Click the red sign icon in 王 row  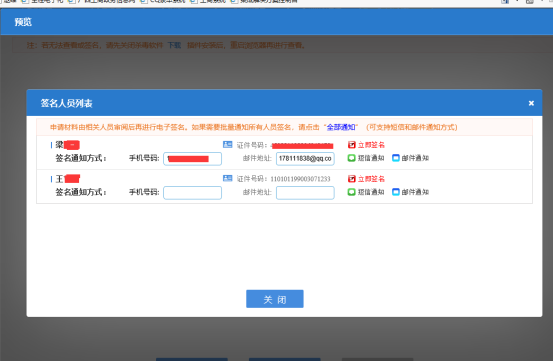tap(352, 179)
